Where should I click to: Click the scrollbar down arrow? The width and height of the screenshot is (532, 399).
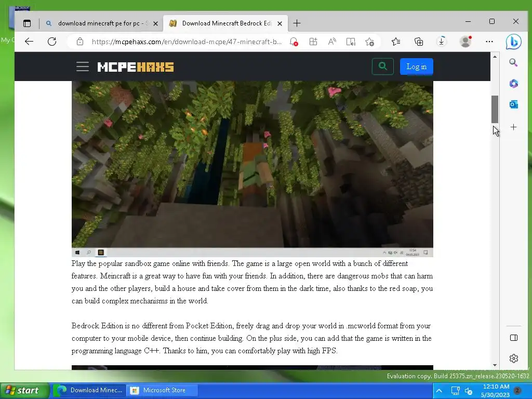tap(495, 365)
